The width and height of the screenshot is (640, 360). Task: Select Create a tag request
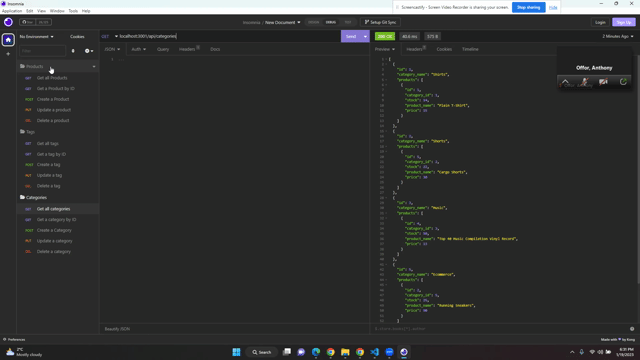pyautogui.click(x=48, y=164)
